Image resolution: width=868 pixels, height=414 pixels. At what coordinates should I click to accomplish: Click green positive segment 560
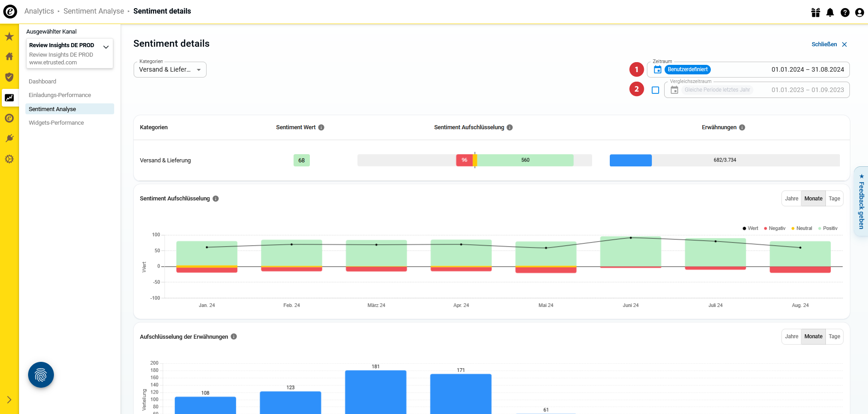525,160
